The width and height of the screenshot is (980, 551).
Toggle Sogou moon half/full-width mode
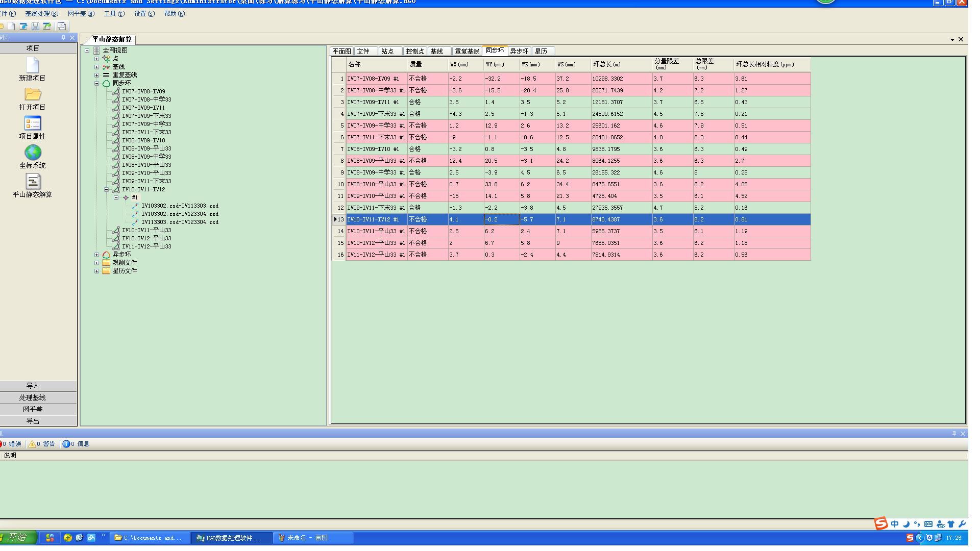tap(906, 524)
